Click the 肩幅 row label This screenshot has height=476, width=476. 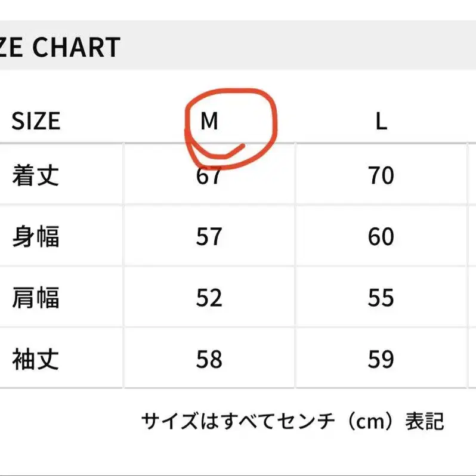tap(36, 298)
